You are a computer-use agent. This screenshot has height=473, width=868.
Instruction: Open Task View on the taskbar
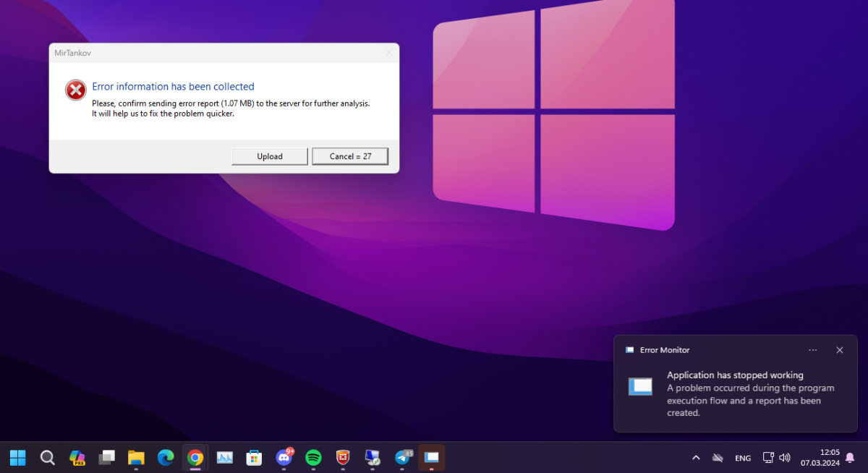coord(107,457)
